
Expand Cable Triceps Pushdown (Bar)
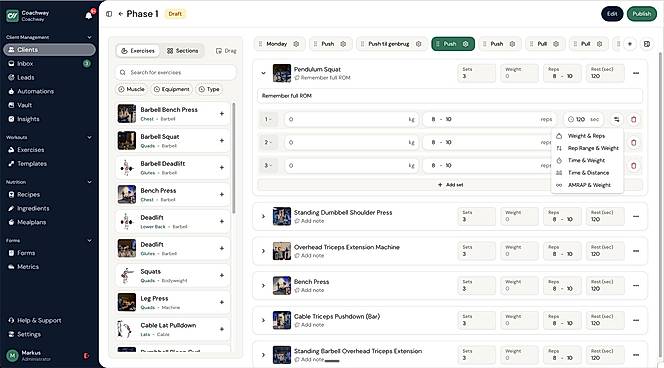[x=263, y=321]
